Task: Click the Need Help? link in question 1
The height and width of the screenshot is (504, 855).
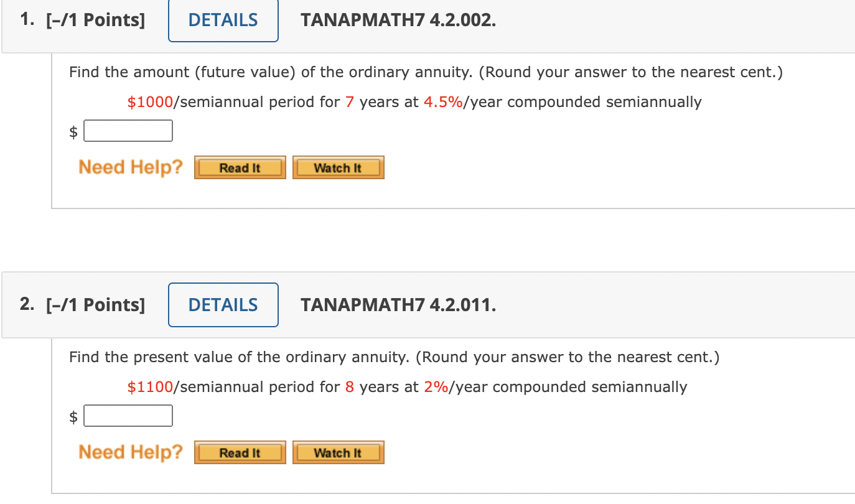Action: click(x=129, y=167)
